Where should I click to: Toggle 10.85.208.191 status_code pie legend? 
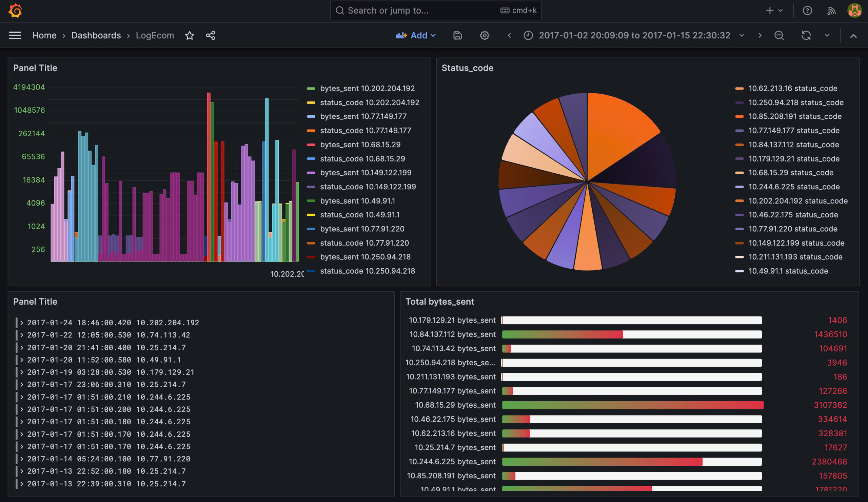(x=795, y=116)
